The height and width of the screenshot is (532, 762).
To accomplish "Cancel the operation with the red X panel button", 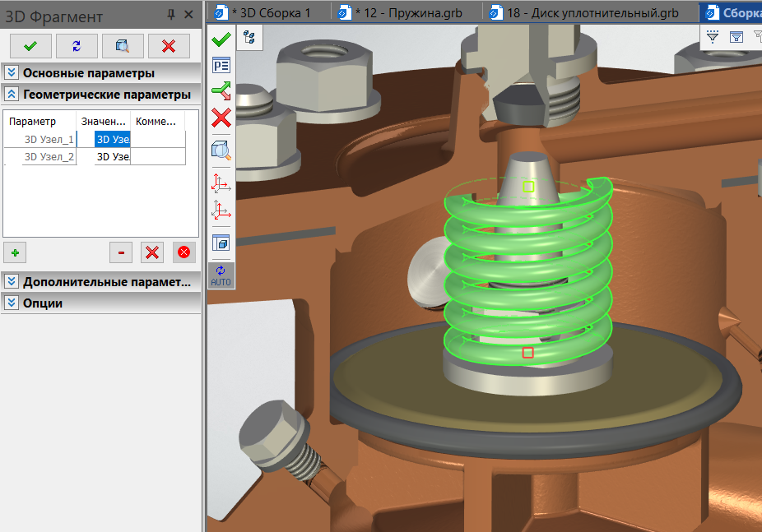I will click(x=169, y=46).
